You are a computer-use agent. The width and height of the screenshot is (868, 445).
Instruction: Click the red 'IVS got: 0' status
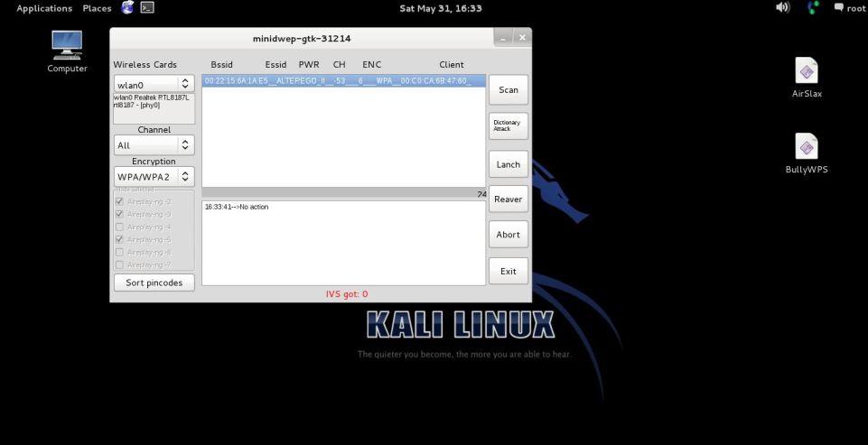347,294
